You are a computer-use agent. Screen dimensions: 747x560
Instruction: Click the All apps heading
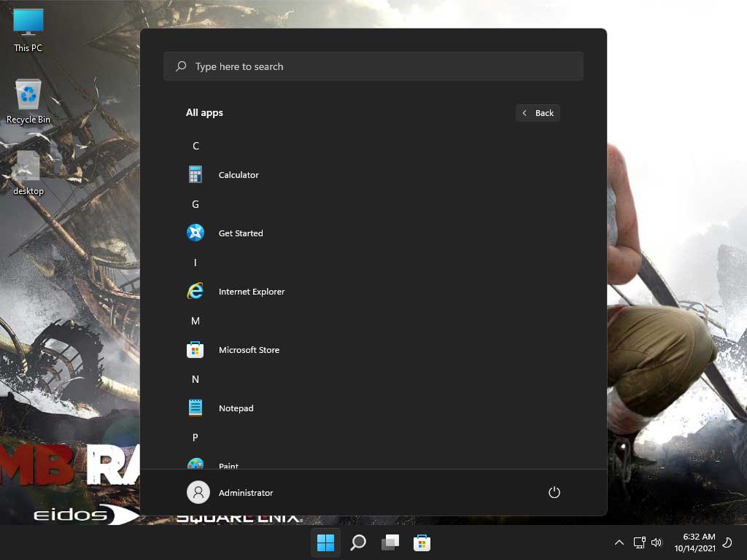(204, 112)
